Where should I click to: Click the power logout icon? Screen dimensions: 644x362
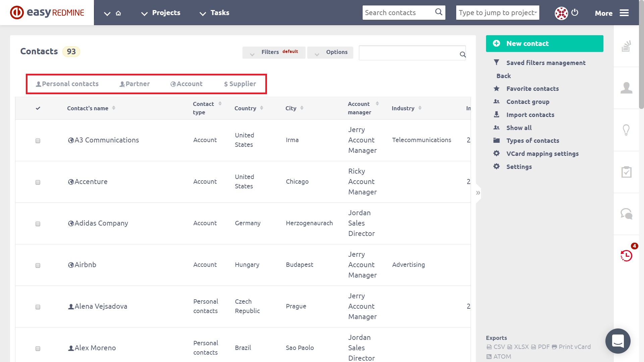pos(575,12)
